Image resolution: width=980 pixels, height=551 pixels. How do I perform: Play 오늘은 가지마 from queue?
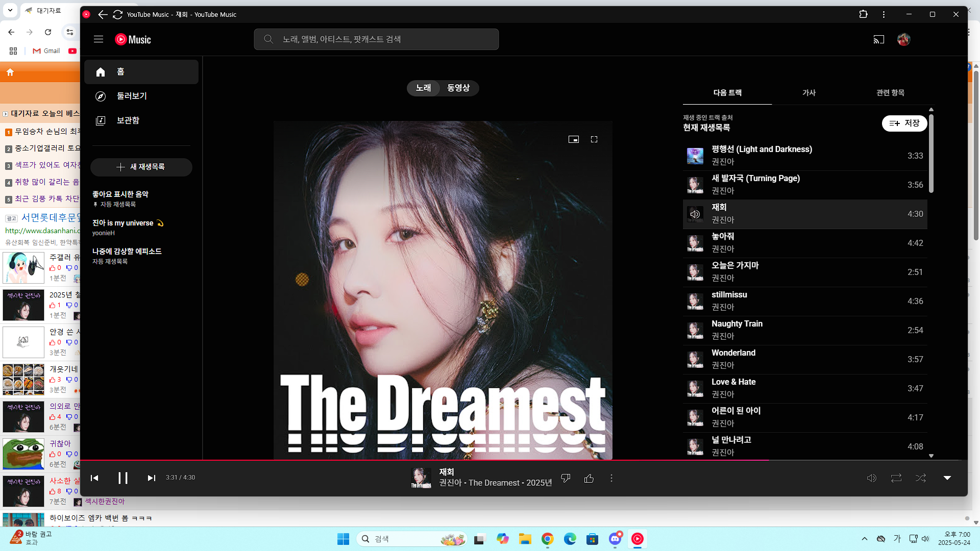click(x=805, y=272)
